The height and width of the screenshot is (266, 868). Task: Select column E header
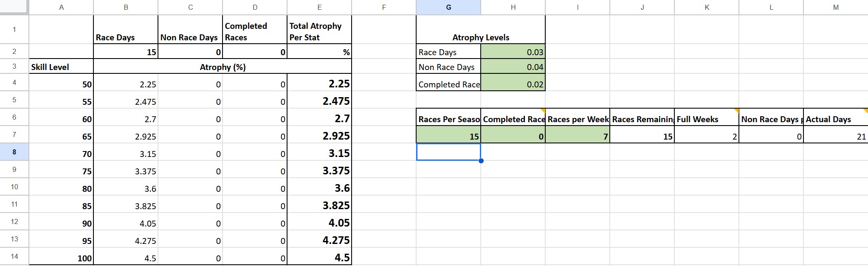coord(319,7)
